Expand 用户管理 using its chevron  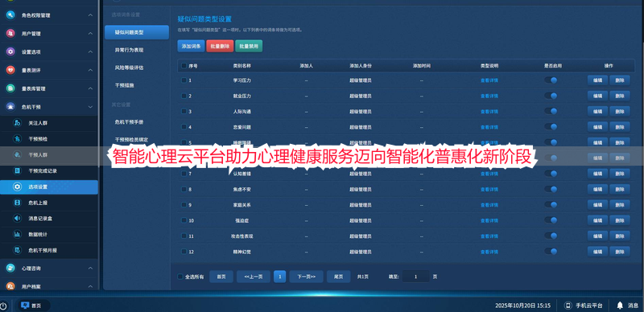[90, 34]
